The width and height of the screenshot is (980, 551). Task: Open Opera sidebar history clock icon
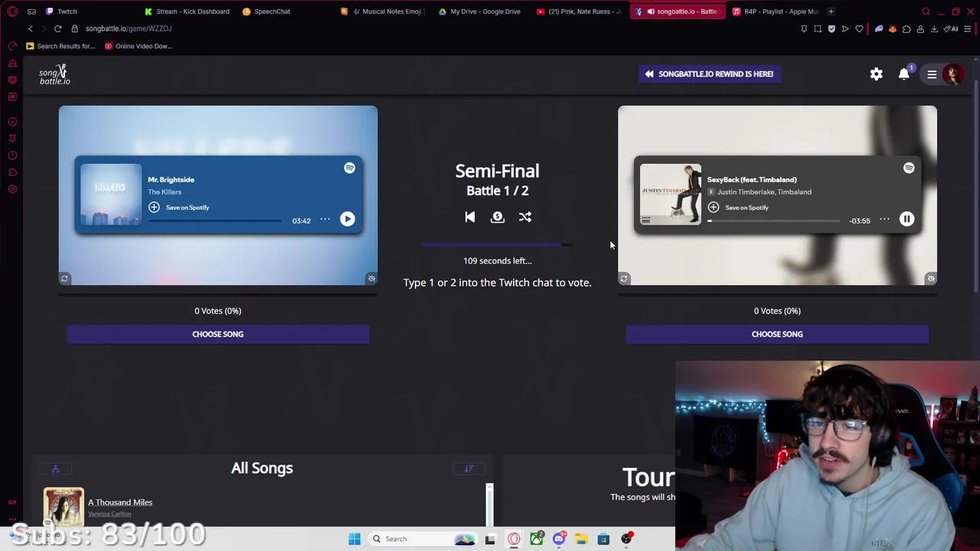click(x=12, y=155)
